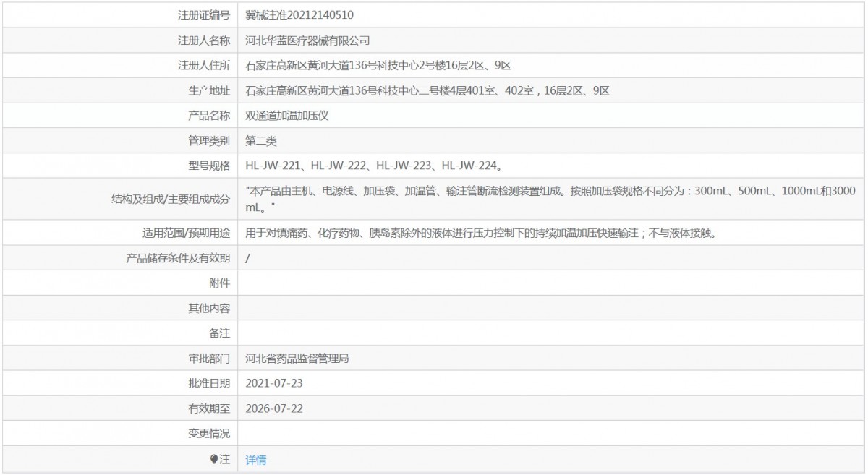Select expiry date 2026-07-22
868x475 pixels.
[x=274, y=408]
